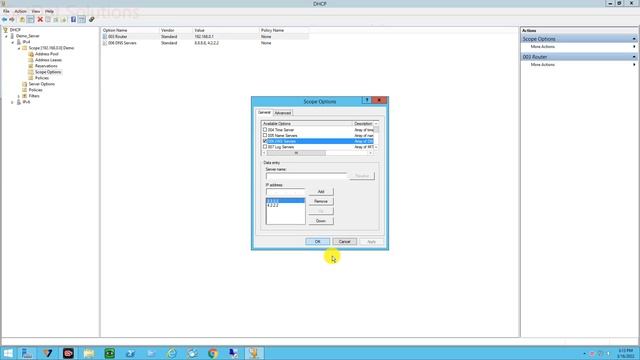Open Filters node in the tree
Image resolution: width=640 pixels, height=360 pixels.
pos(34,96)
